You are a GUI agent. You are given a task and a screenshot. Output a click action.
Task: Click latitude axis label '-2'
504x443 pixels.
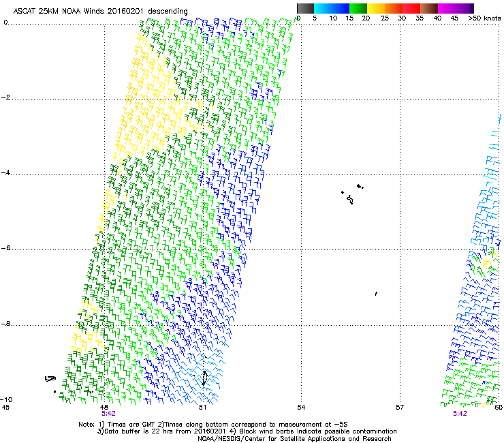tap(5, 97)
